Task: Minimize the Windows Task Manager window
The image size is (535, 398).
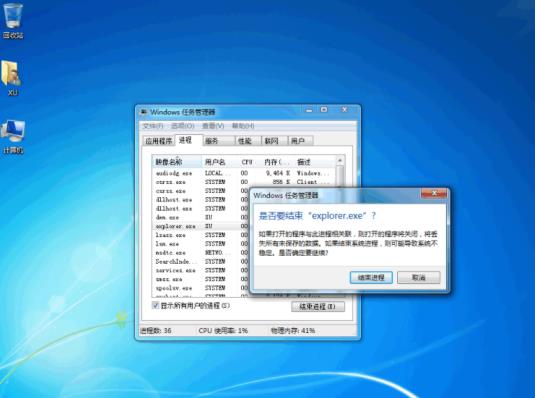Action: click(x=309, y=110)
